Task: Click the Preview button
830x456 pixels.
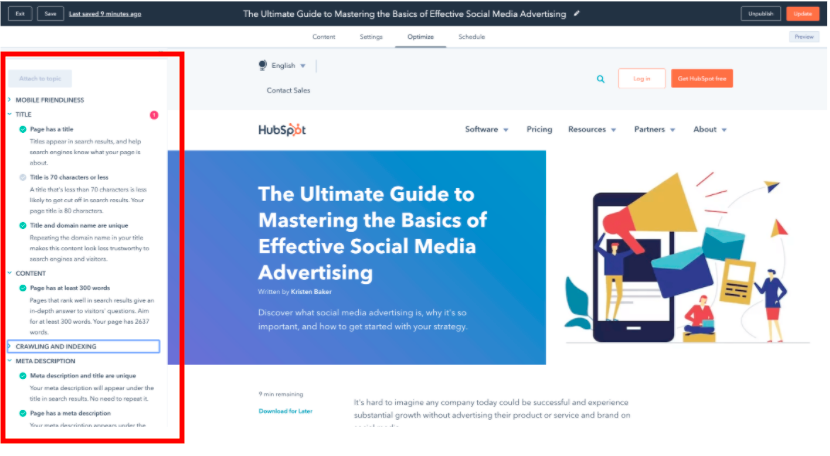Action: point(804,37)
